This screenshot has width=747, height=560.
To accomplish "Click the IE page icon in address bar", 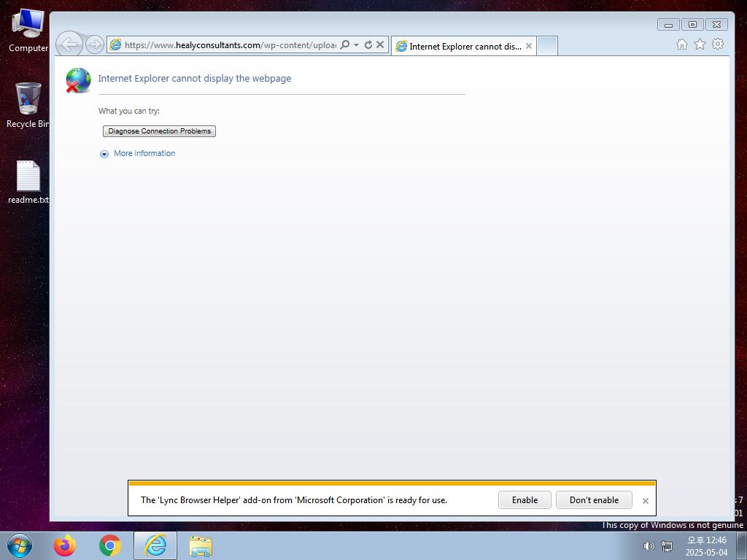I will [115, 44].
